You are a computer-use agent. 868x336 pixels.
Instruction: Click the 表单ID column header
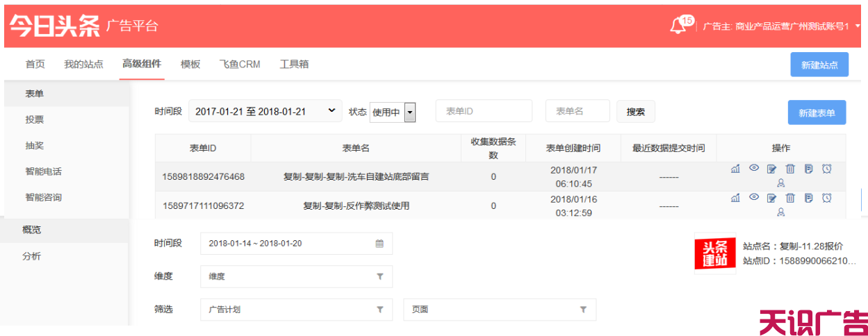(x=203, y=148)
